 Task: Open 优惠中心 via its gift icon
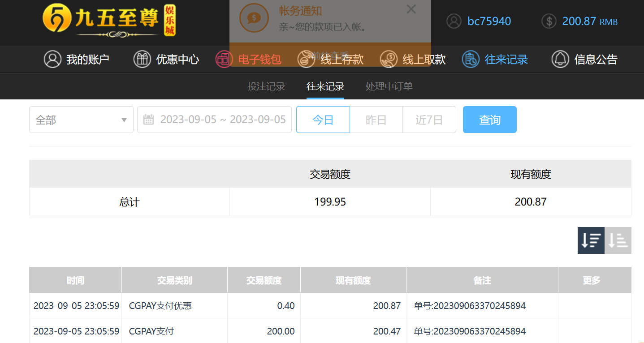tap(142, 59)
